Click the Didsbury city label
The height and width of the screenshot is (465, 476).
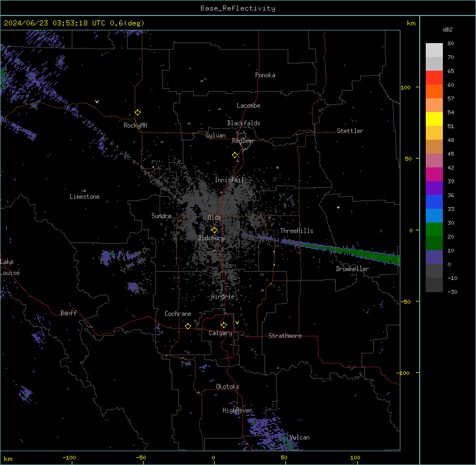[211, 238]
